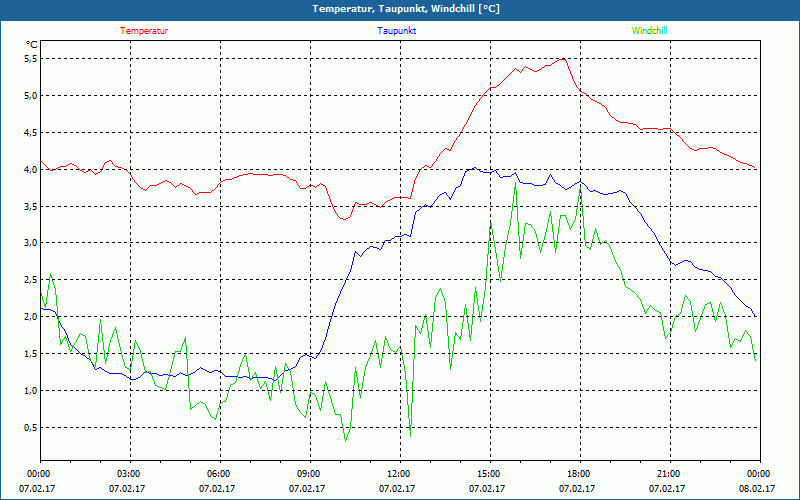Click the red temperature peak near 17:30
Image resolution: width=800 pixels, height=500 pixels.
(563, 59)
